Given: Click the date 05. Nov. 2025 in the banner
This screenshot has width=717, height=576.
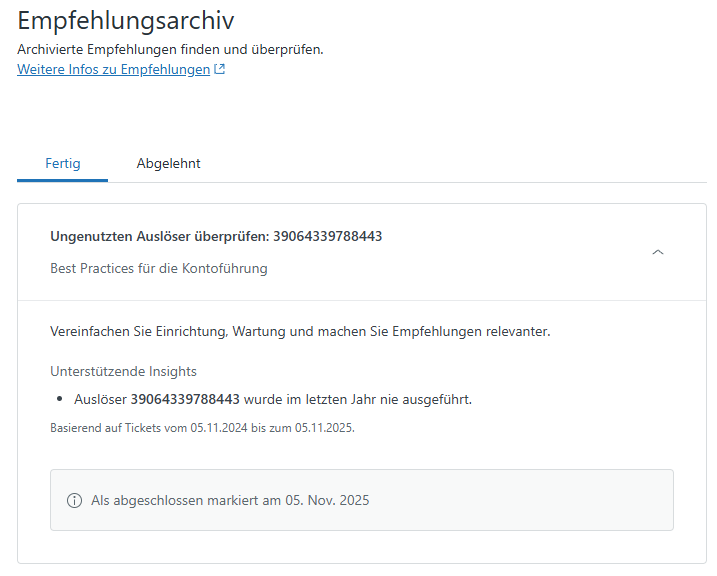Looking at the screenshot, I should (327, 501).
